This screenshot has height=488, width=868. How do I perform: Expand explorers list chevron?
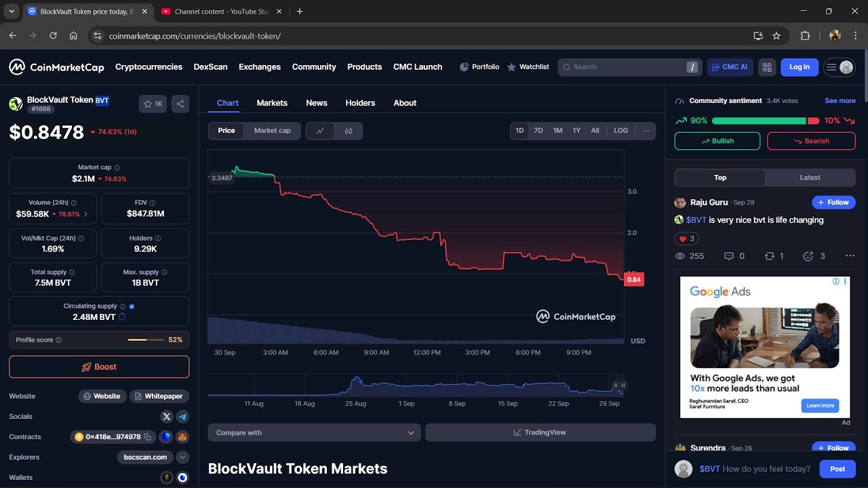pyautogui.click(x=182, y=457)
